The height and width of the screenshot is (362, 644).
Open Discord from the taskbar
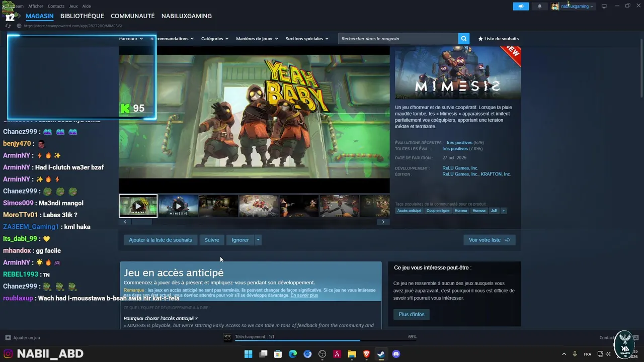point(396,354)
